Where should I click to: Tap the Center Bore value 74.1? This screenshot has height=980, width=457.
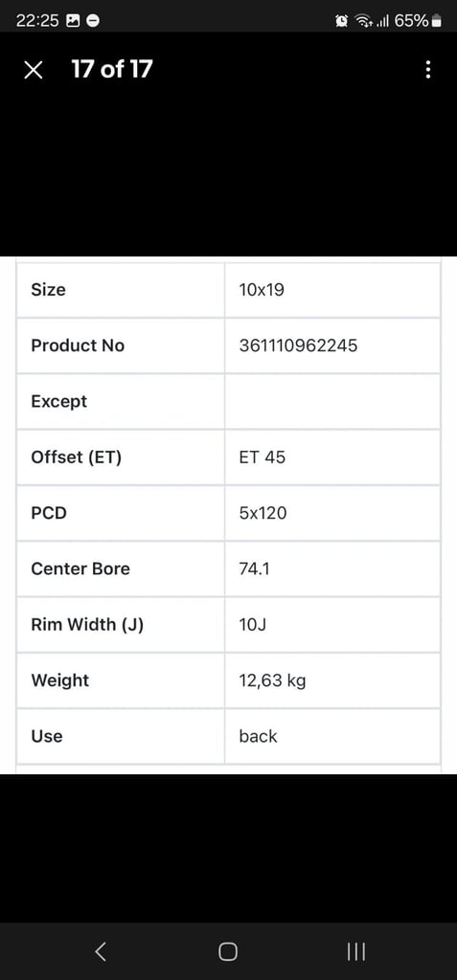(254, 568)
